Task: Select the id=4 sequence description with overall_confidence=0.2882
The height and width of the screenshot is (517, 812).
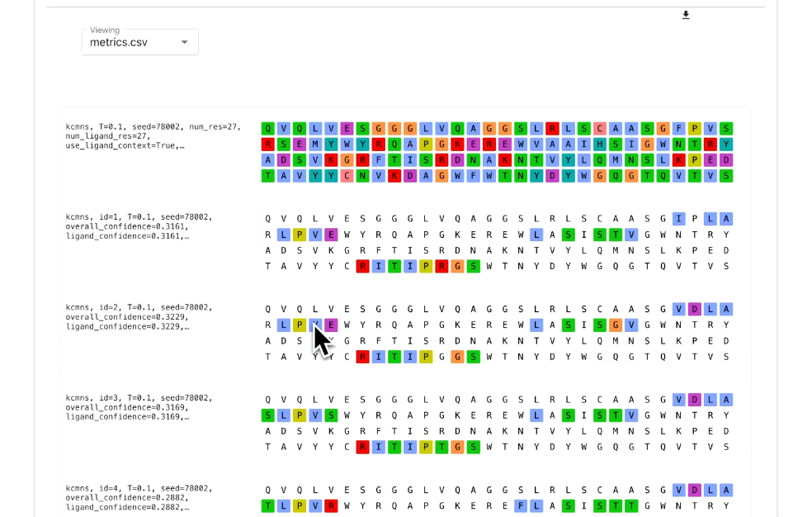Action: (139, 498)
